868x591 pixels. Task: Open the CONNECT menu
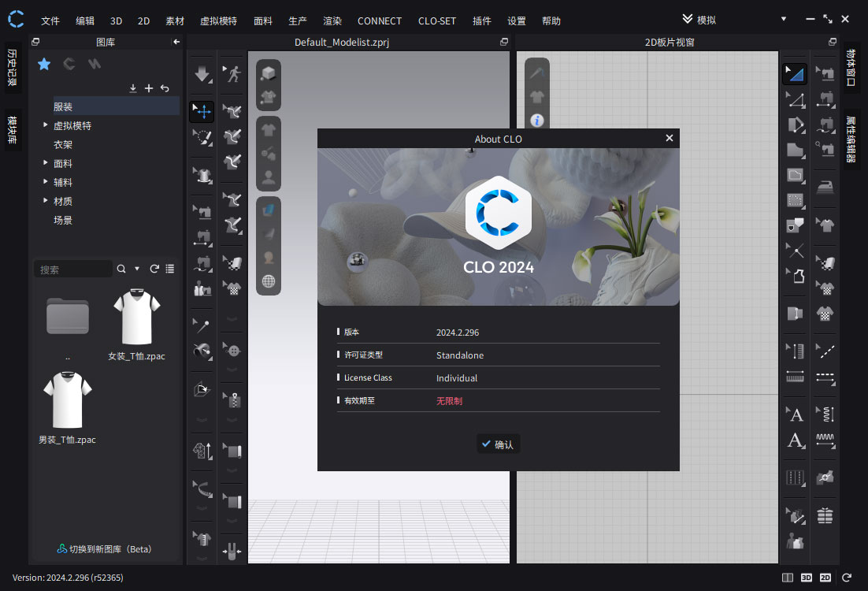click(x=379, y=21)
